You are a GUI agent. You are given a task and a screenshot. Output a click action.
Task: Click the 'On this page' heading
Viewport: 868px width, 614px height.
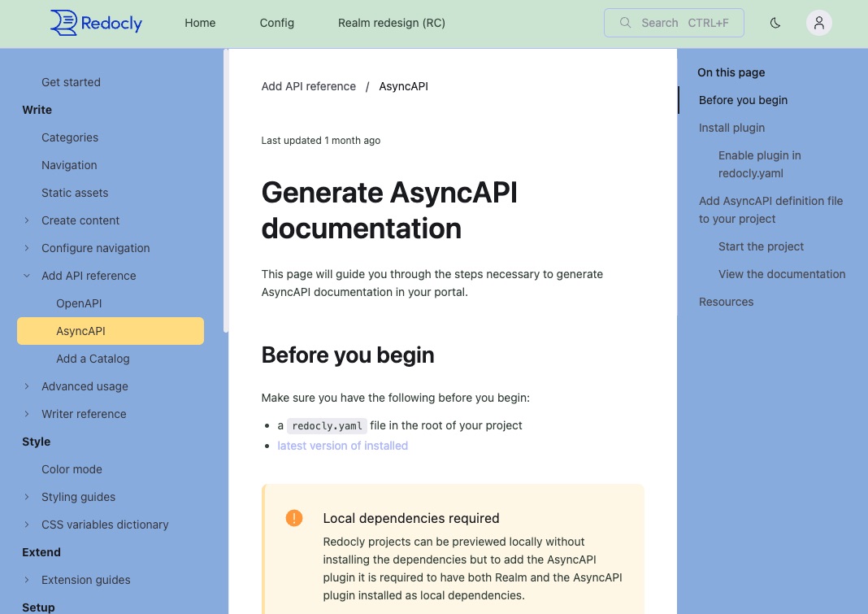[x=731, y=72]
